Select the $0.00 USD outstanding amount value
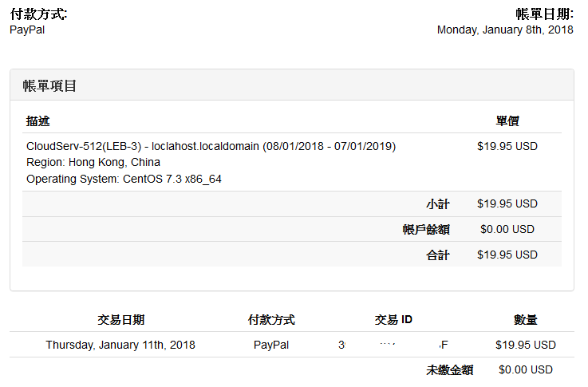Viewport: 588px width, 387px height. (x=525, y=370)
